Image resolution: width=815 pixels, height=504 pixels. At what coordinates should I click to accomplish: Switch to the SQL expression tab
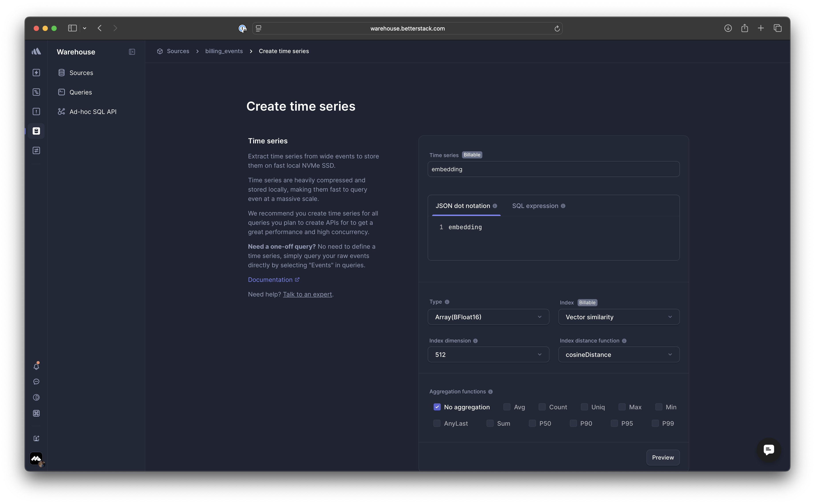coord(535,206)
